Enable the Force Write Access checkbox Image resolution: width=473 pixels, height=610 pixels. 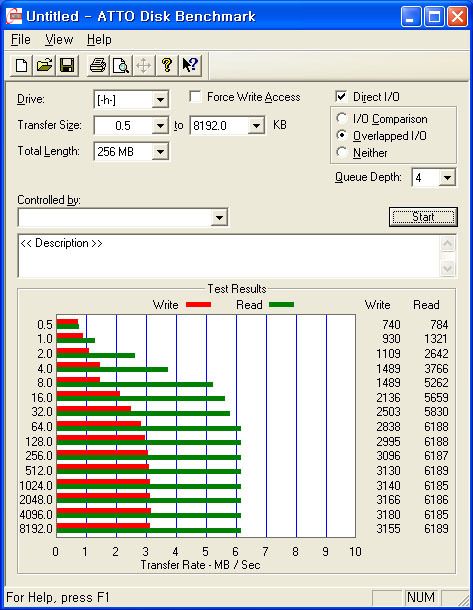tap(195, 96)
